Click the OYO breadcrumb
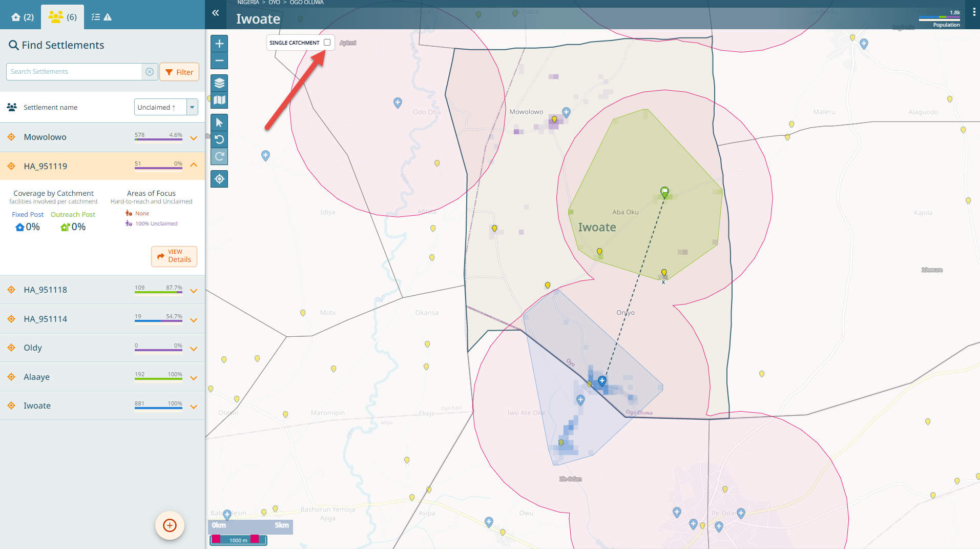This screenshot has height=549, width=980. 275,3
